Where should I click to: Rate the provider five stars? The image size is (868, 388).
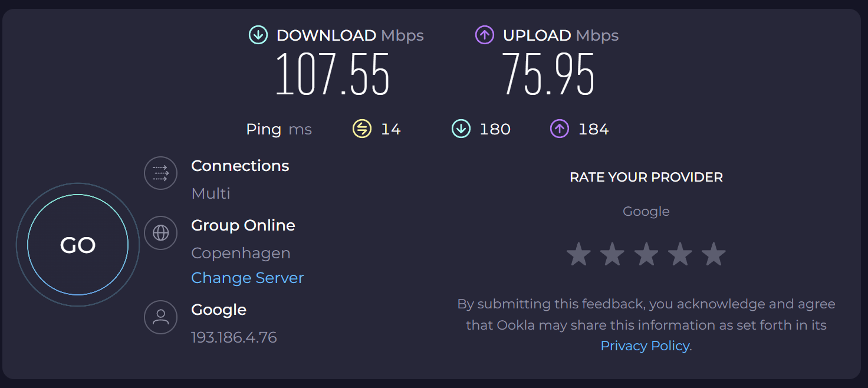tap(714, 254)
